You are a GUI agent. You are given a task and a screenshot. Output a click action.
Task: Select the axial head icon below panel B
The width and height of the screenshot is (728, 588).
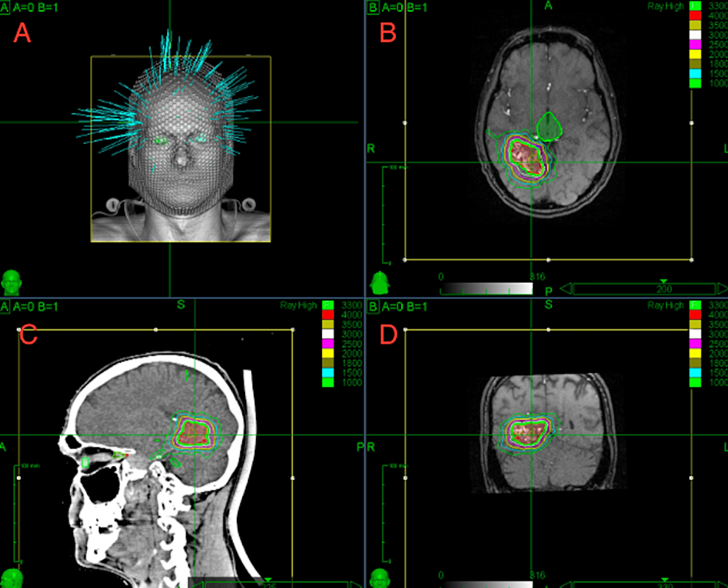point(382,282)
